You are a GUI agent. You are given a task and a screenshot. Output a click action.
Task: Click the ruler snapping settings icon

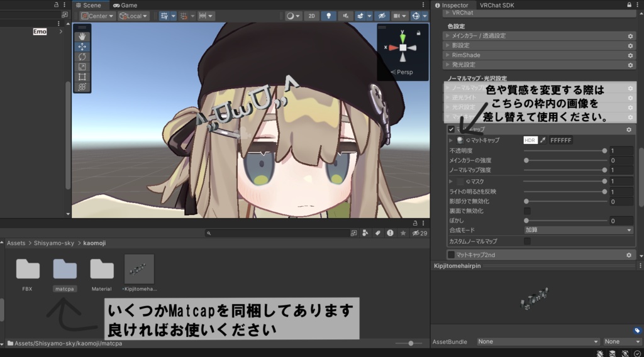point(203,16)
